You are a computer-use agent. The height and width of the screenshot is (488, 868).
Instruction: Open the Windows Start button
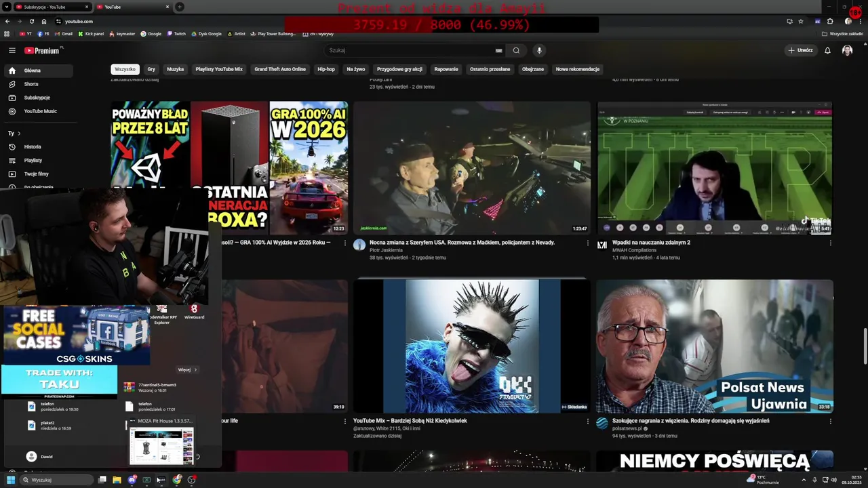tap(11, 480)
